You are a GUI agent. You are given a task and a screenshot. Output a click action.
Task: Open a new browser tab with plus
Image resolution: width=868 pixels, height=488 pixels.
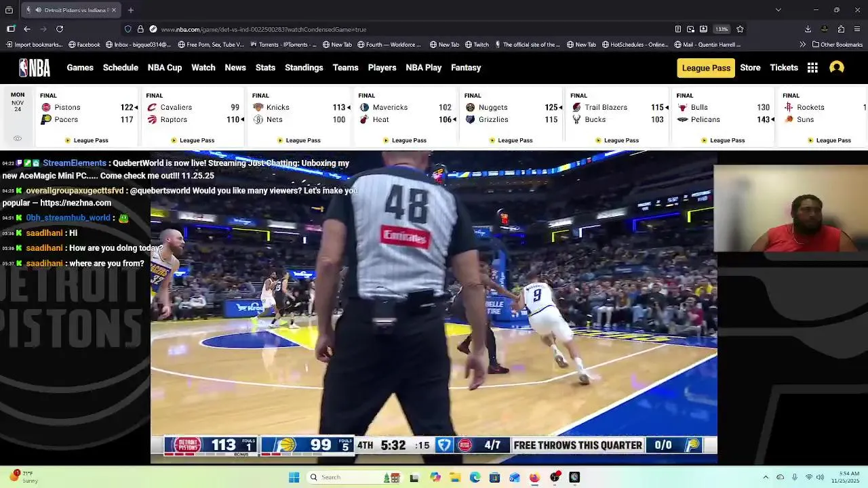(131, 10)
